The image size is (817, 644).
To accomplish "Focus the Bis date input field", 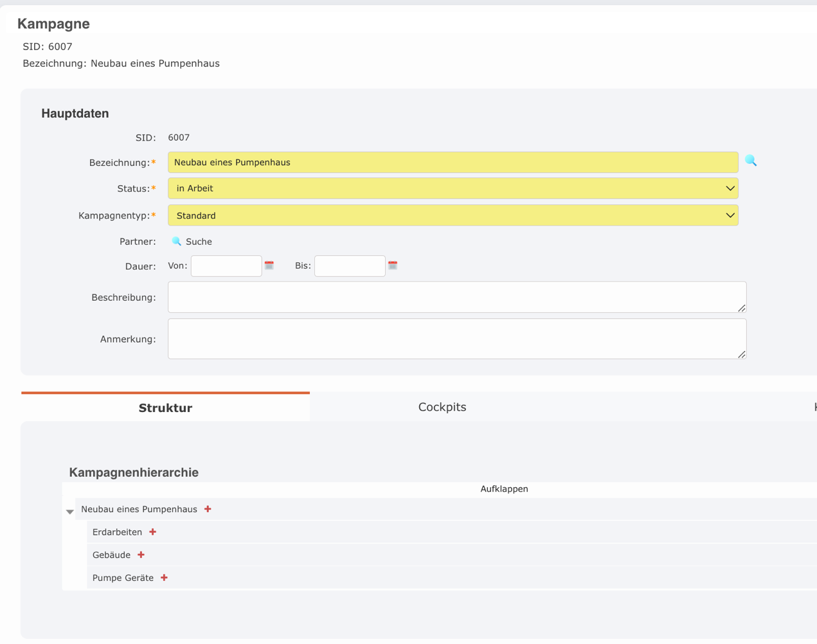I will (x=350, y=266).
